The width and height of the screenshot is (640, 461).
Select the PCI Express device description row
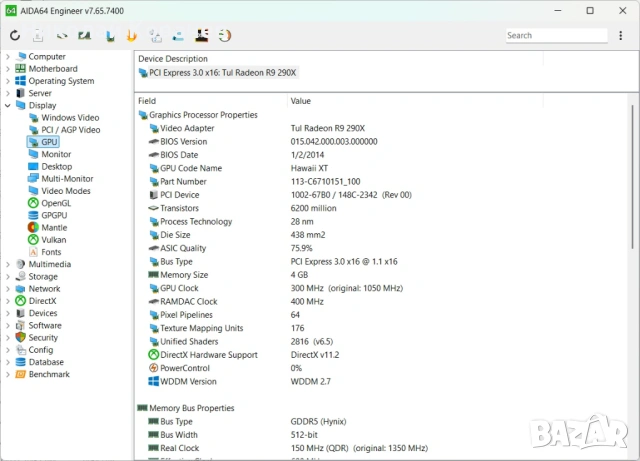223,73
